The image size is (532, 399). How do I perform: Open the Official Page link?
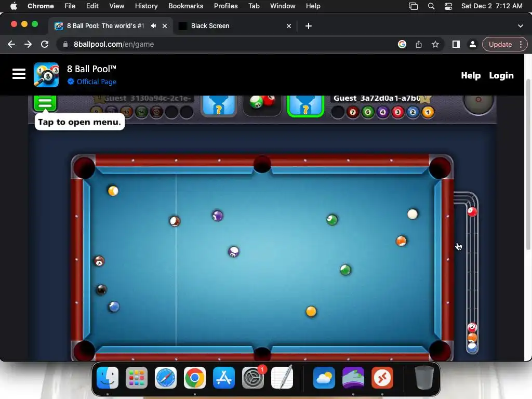click(x=92, y=82)
